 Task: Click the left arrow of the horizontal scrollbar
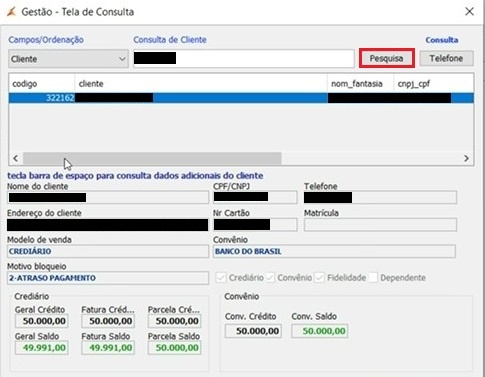15,158
